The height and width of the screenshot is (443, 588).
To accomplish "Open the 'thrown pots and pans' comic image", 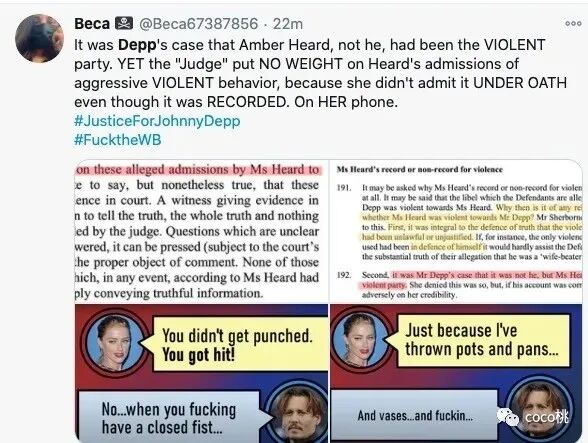I will point(456,374).
